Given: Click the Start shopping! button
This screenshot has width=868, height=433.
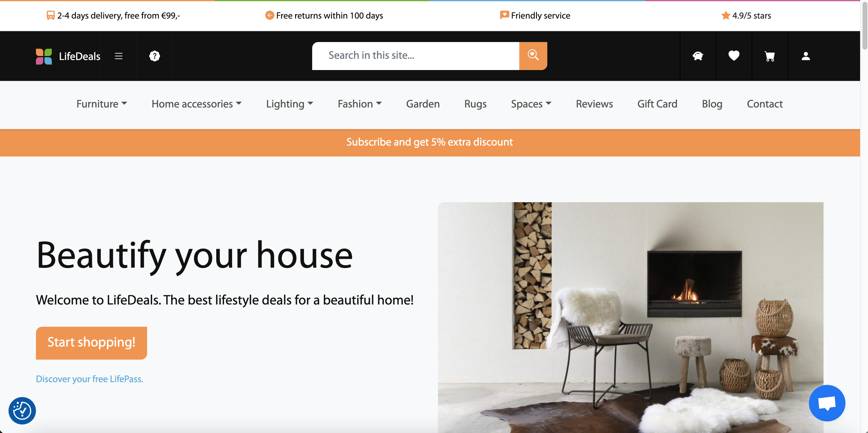Looking at the screenshot, I should [x=91, y=343].
